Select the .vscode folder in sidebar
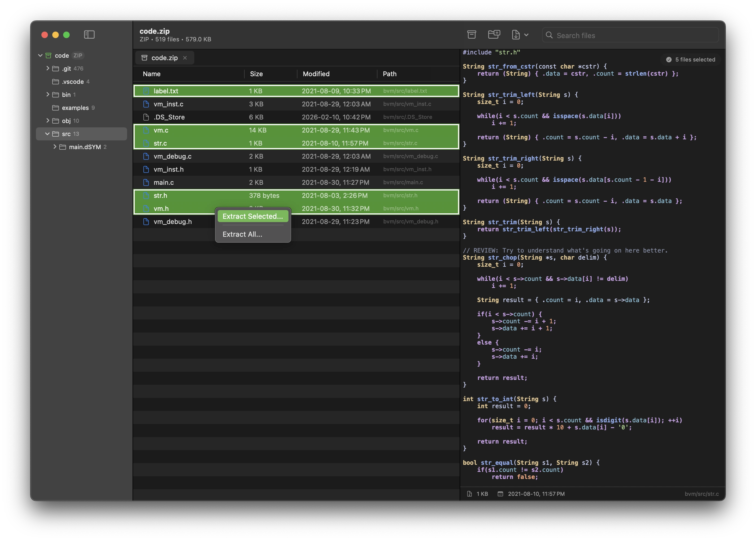The height and width of the screenshot is (541, 756). pos(82,82)
